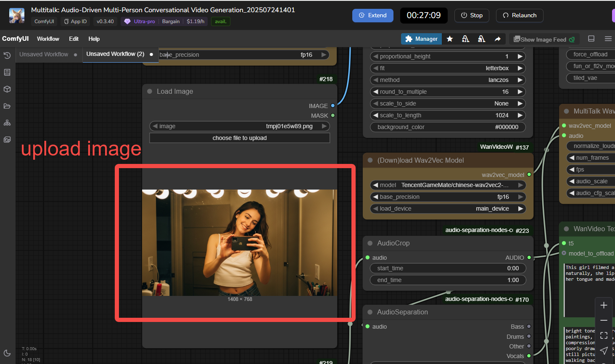Click the force_offload widget
Screen dimensions: 615x364
tap(590, 54)
